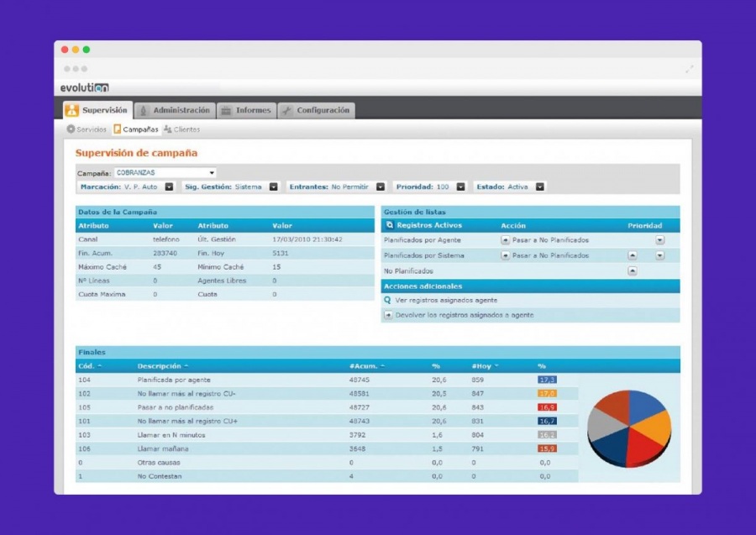
Task: Open the Supervisión tab
Action: pyautogui.click(x=98, y=110)
